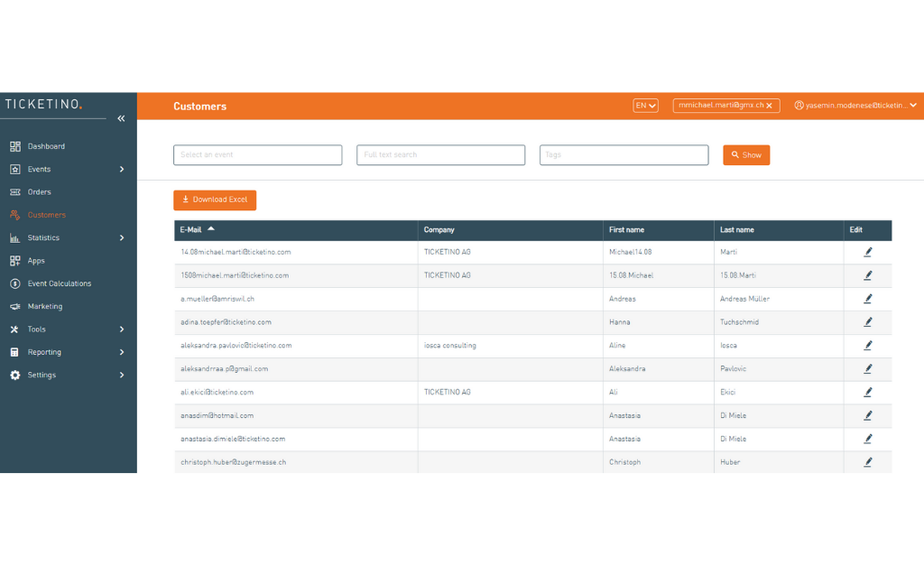
Task: Open the EN language dropdown
Action: coord(645,105)
